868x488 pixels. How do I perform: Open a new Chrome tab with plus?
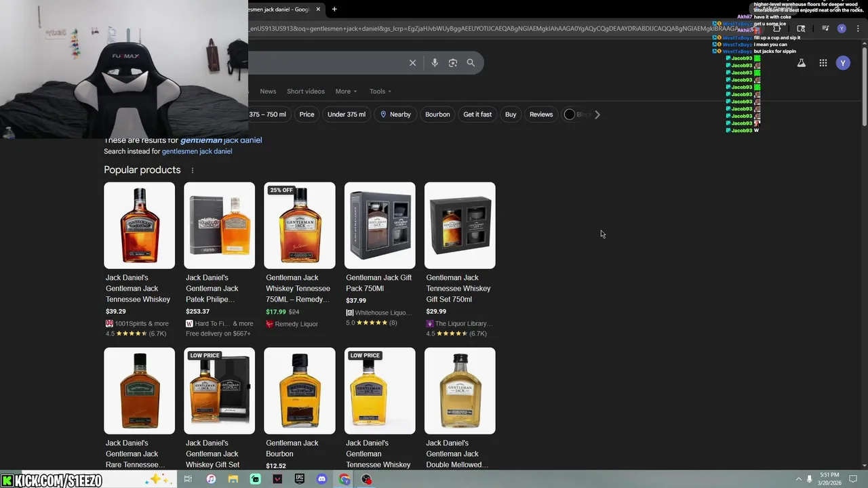click(334, 9)
